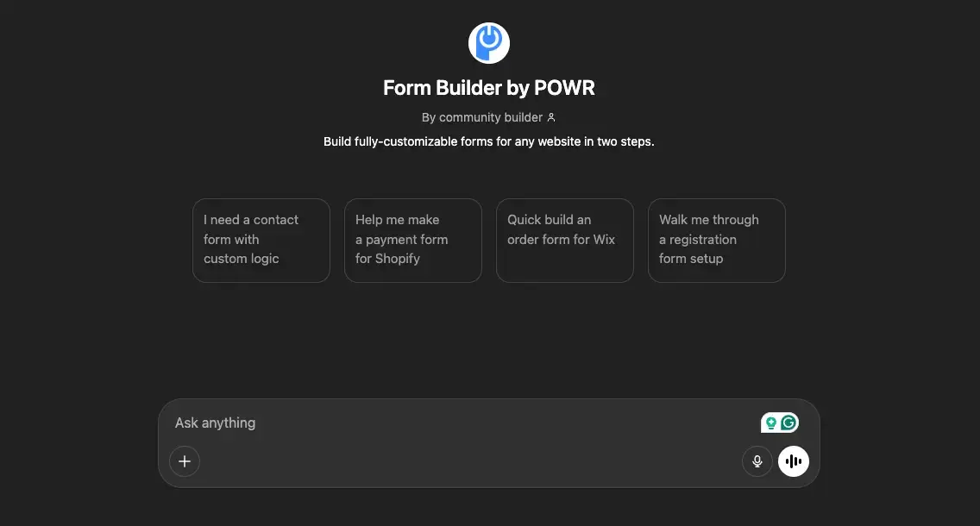Start voice mode with the waveform icon
Viewport: 980px width, 526px height.
click(793, 460)
